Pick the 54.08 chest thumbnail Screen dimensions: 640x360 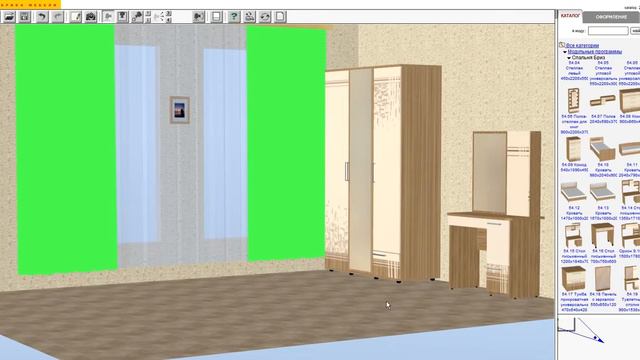tap(630, 100)
